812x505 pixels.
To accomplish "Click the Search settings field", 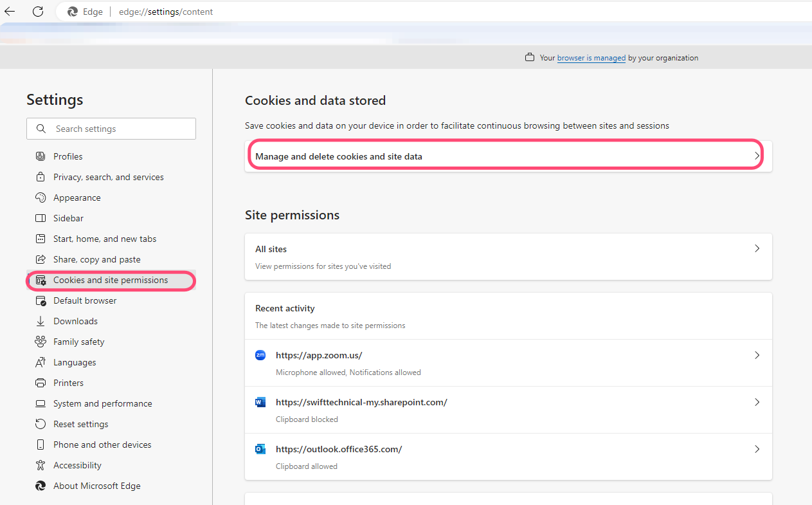I will 111,128.
